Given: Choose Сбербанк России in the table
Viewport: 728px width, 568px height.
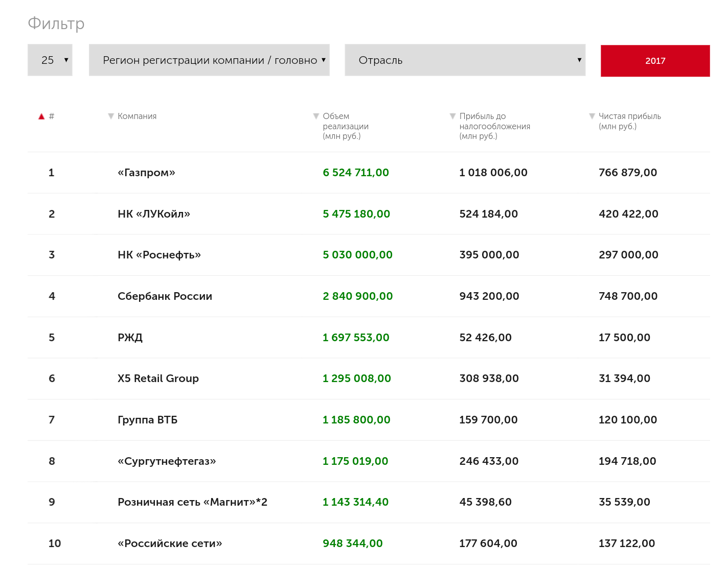Looking at the screenshot, I should 165,296.
